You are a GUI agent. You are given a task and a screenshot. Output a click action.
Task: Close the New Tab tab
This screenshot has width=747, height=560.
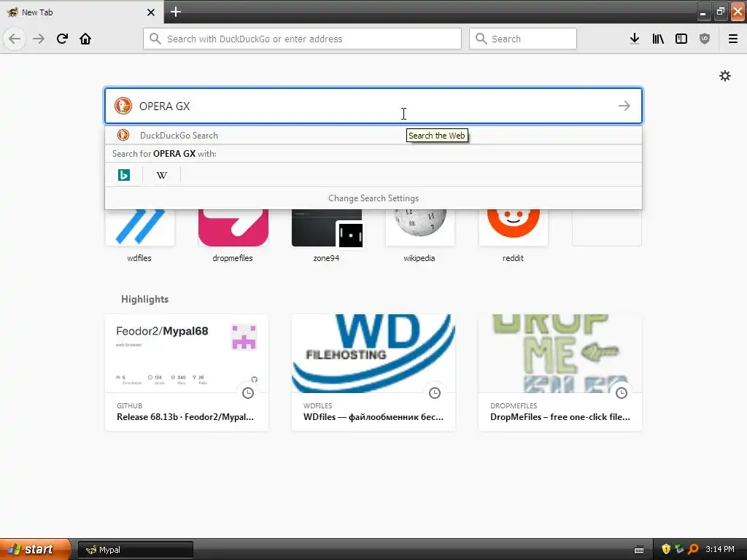pos(151,12)
